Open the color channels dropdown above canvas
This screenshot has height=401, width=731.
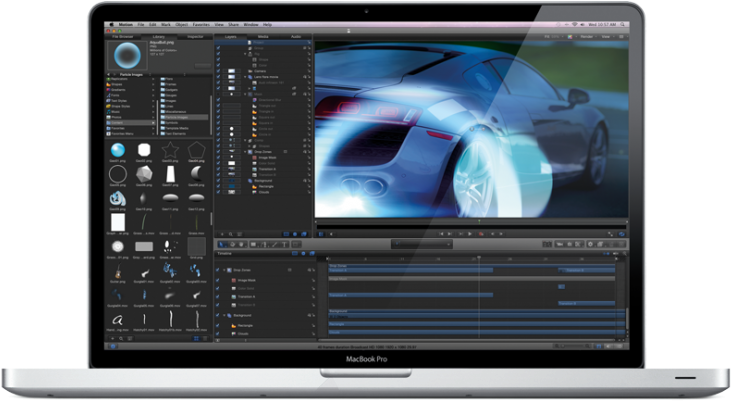click(571, 36)
